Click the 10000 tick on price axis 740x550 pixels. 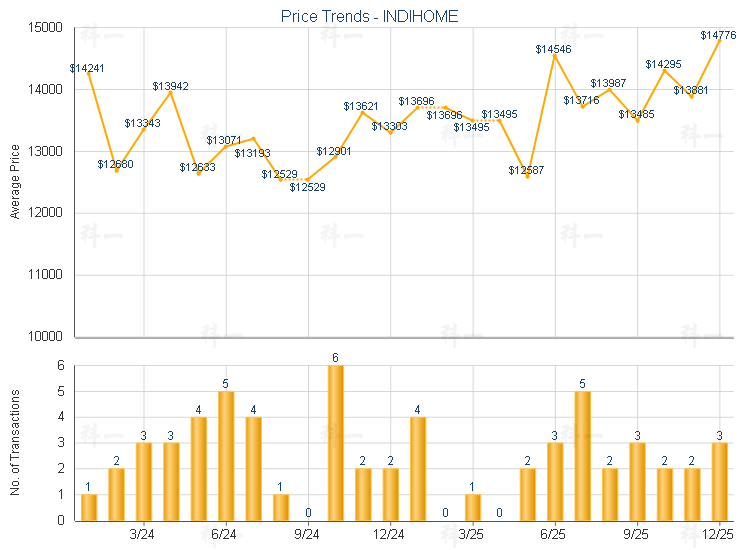tap(46, 336)
